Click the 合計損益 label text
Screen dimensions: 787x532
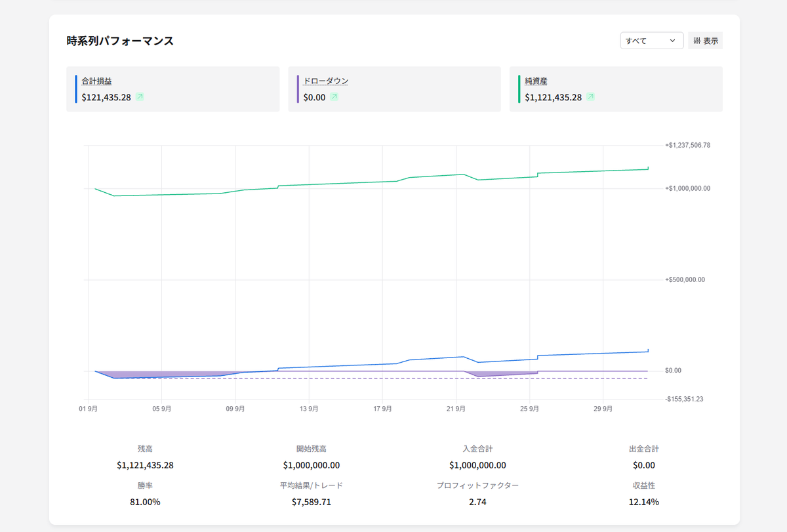(x=96, y=81)
